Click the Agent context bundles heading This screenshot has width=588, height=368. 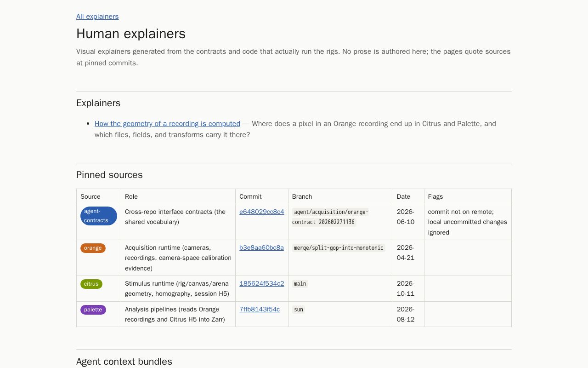124,362
